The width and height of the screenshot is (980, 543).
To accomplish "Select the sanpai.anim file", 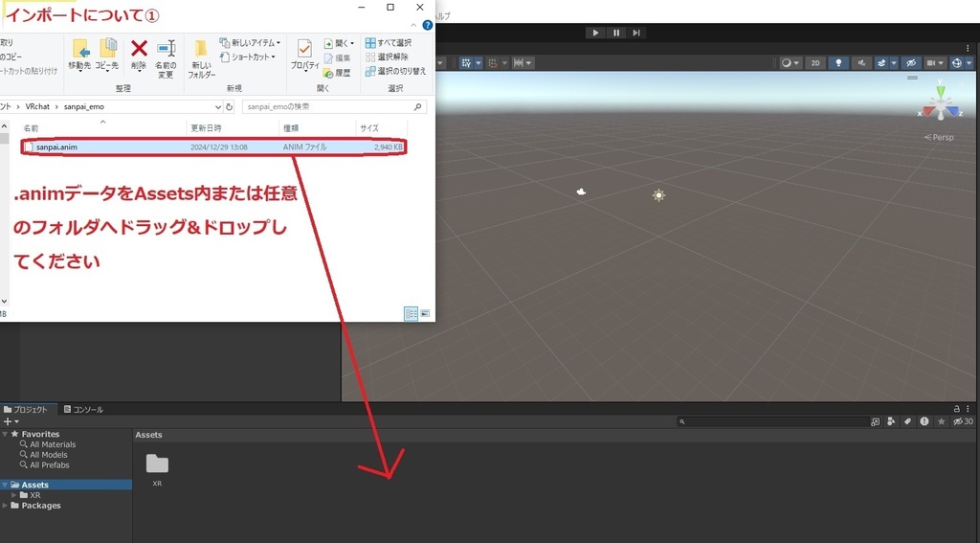I will pyautogui.click(x=213, y=147).
